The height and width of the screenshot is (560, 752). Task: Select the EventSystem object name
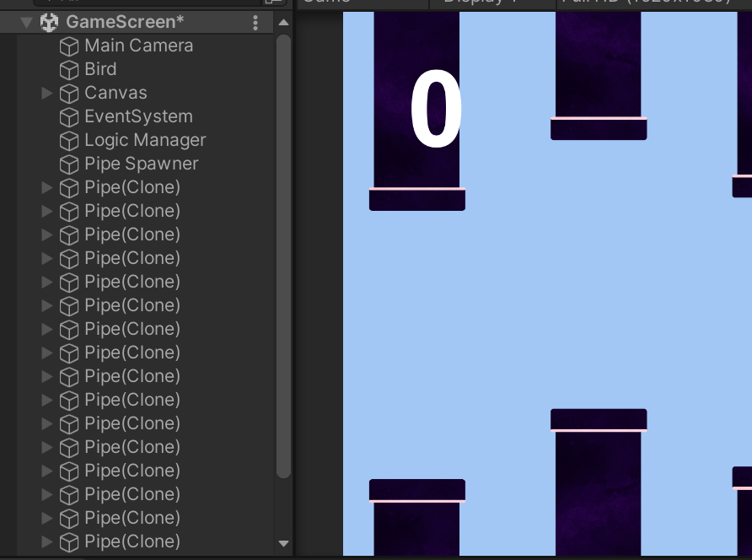[138, 116]
